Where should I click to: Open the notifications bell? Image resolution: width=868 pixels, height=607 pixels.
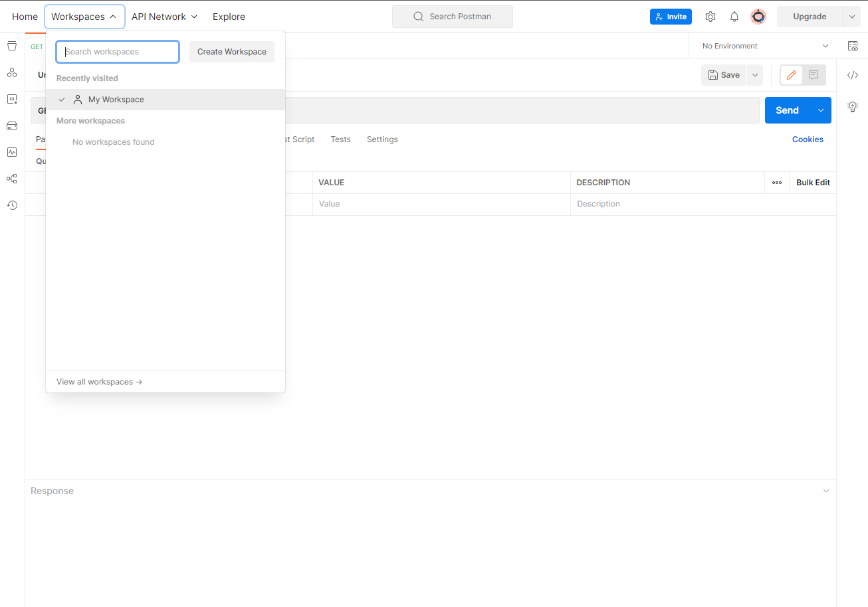734,17
